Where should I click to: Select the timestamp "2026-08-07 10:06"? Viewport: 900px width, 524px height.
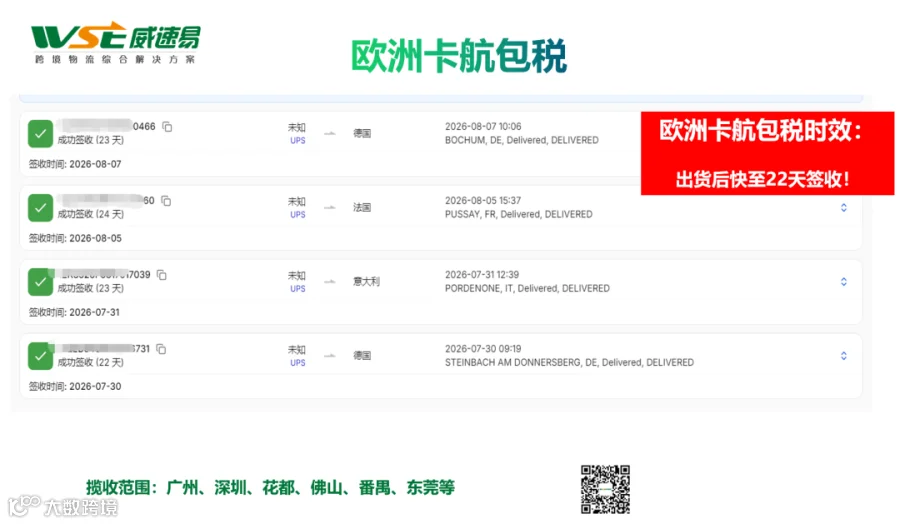pos(483,126)
